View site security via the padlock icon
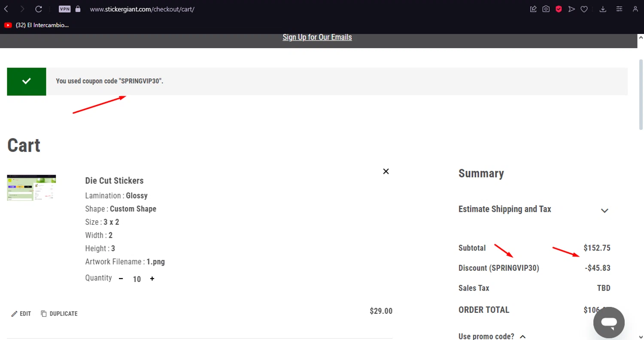This screenshot has height=340, width=644. point(78,9)
